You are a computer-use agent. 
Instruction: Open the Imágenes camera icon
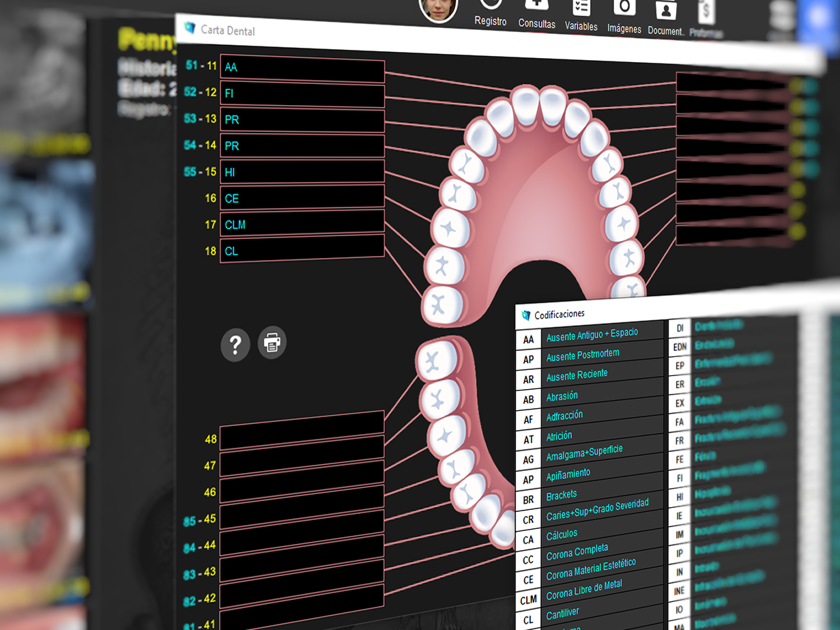[624, 10]
